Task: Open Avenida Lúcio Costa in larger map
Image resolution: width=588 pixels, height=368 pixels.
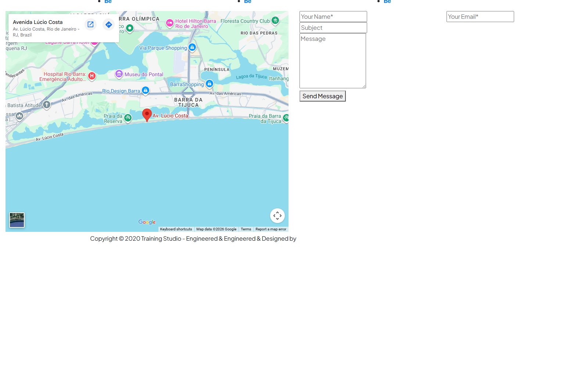Action: (90, 25)
